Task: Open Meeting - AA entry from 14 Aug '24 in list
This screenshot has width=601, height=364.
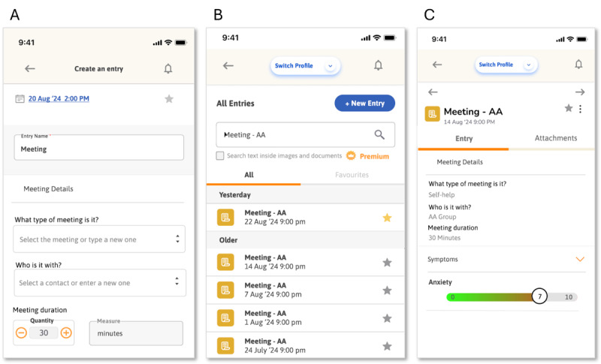Action: [306, 262]
